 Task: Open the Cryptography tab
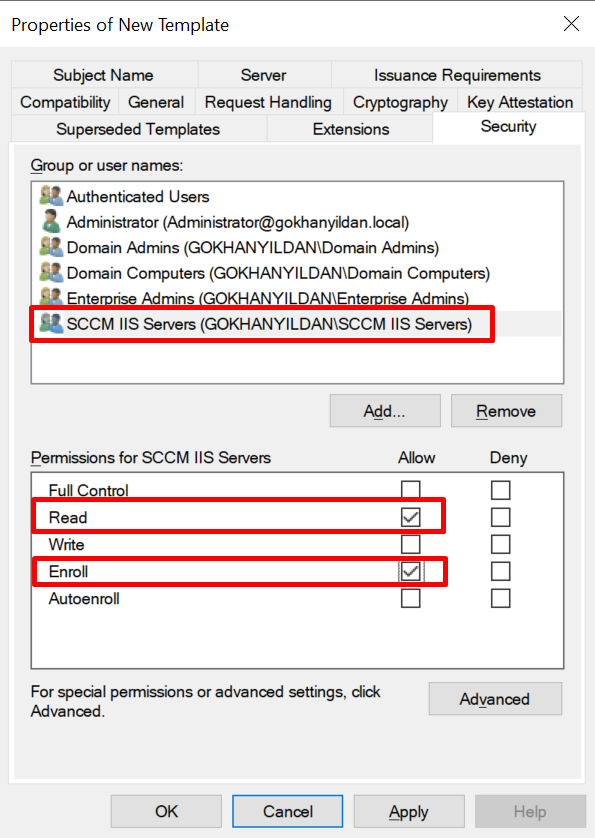click(x=400, y=102)
